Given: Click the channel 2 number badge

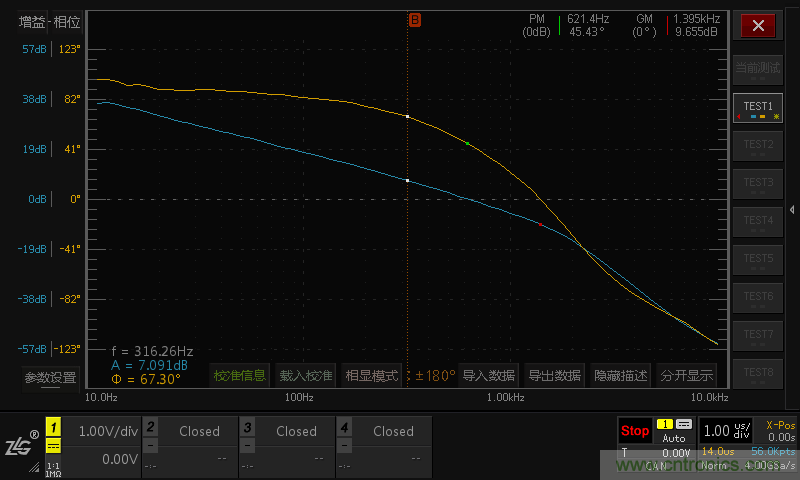Looking at the screenshot, I should pyautogui.click(x=151, y=426).
